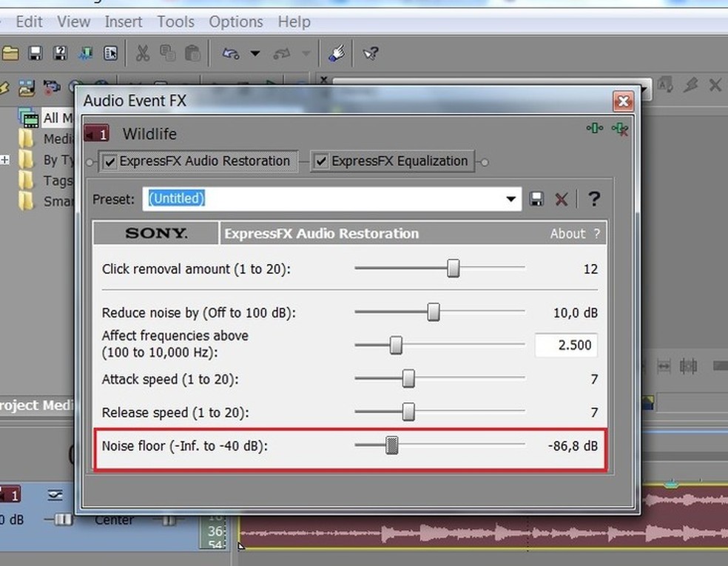The image size is (728, 566).
Task: Click the Open folder toolbar icon
Action: click(10, 53)
